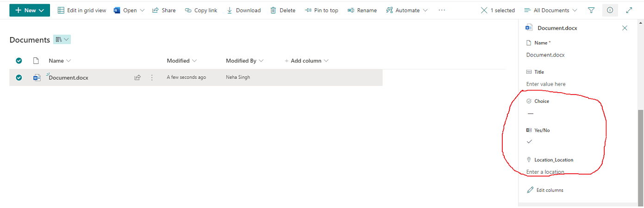This screenshot has height=208, width=644.
Task: Click Edit columns link
Action: click(545, 190)
